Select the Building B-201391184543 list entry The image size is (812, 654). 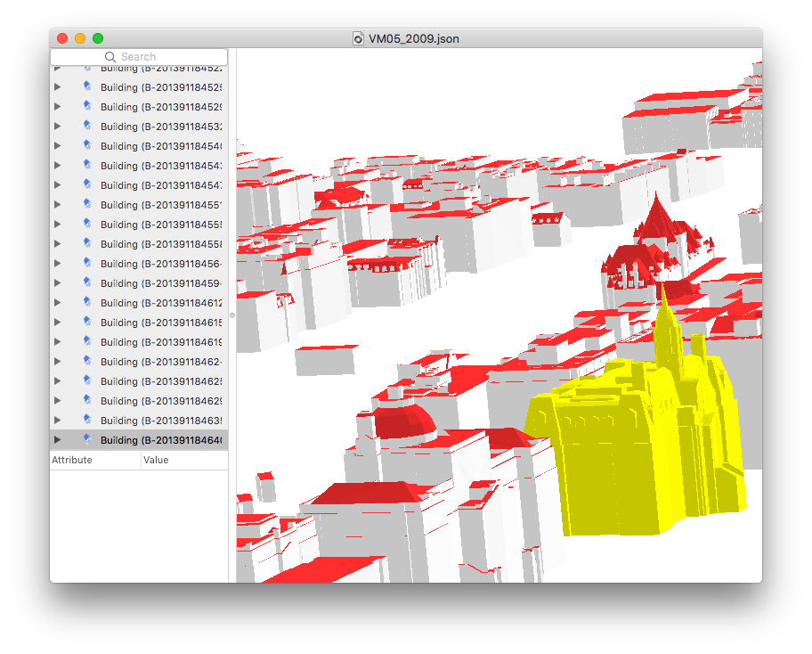pos(160,166)
